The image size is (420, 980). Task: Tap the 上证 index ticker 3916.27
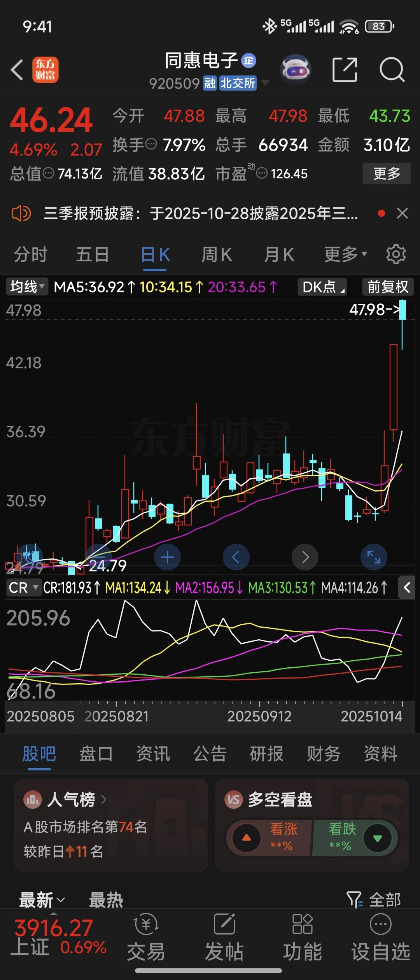click(59, 937)
